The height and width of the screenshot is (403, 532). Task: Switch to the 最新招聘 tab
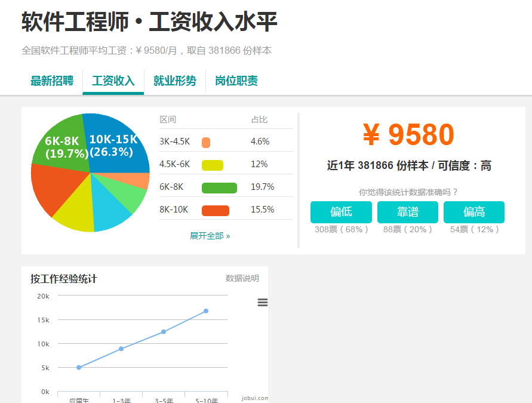52,81
